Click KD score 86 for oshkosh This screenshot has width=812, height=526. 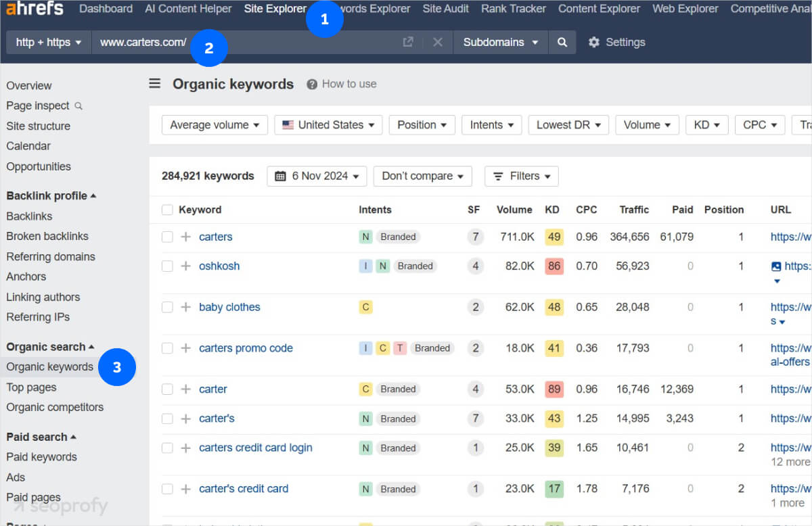point(554,266)
